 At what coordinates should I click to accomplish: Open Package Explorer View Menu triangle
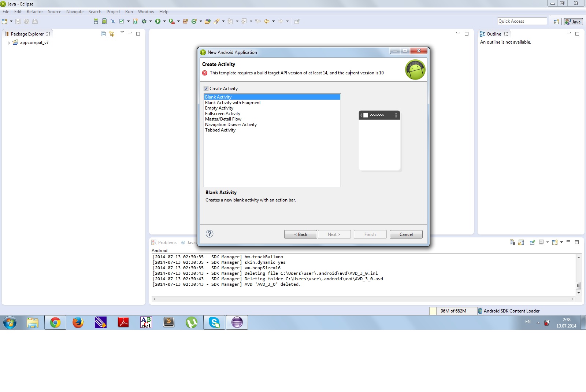[x=122, y=33]
